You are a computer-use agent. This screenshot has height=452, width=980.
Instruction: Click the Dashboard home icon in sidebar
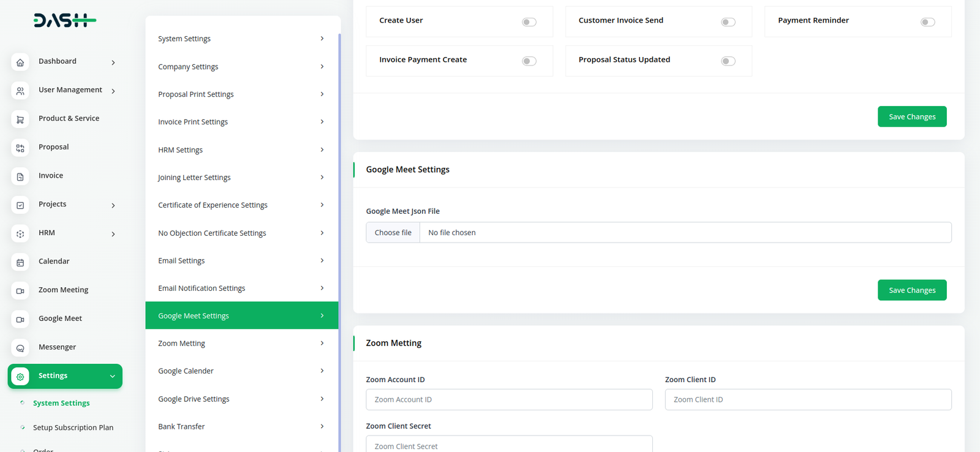20,62
